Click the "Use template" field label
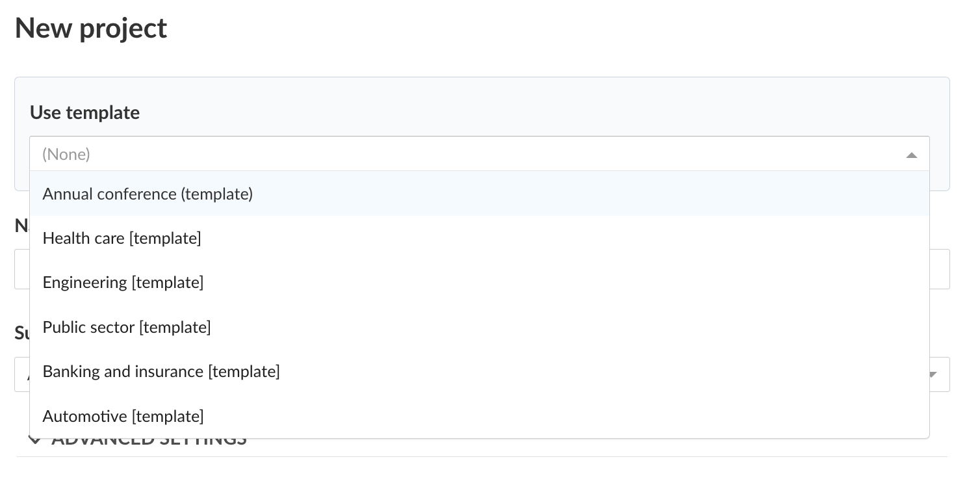980x483 pixels. pyautogui.click(x=84, y=112)
